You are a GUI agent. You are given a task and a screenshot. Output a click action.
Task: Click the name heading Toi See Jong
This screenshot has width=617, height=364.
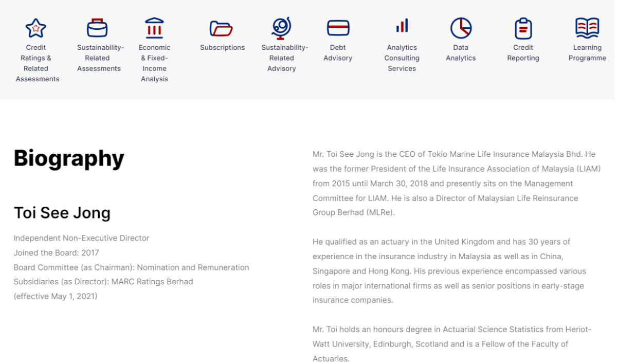[x=62, y=213]
